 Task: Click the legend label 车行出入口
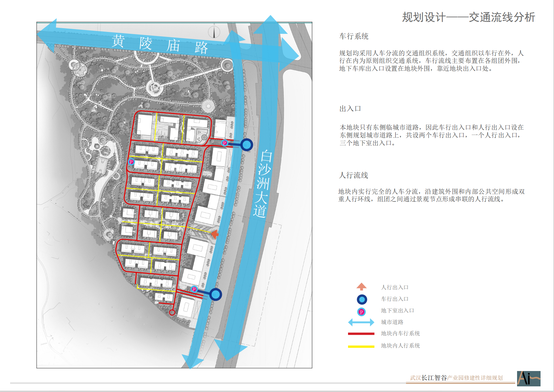click(x=395, y=299)
